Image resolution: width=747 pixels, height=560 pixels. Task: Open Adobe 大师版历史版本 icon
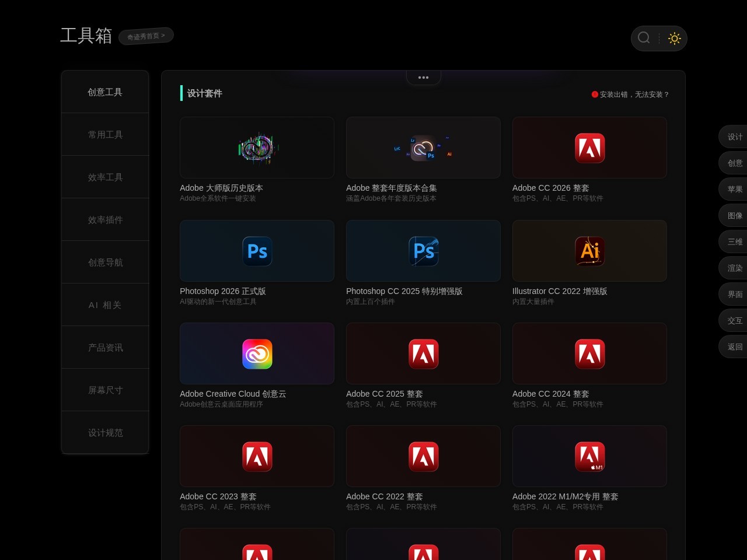point(257,148)
